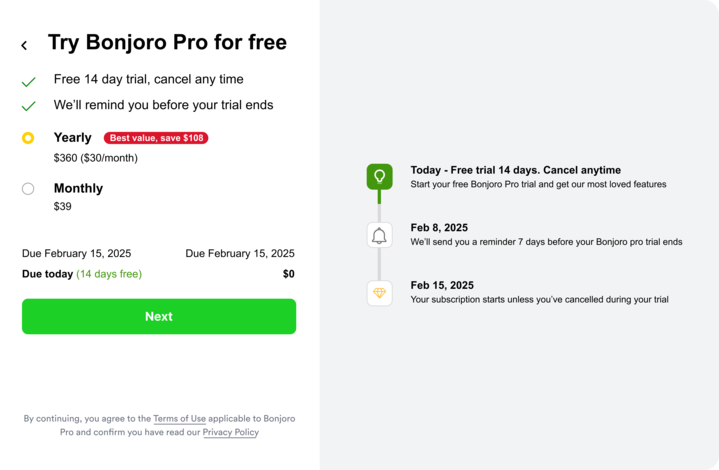Open the Privacy Policy link
This screenshot has height=470, width=719.
point(230,433)
